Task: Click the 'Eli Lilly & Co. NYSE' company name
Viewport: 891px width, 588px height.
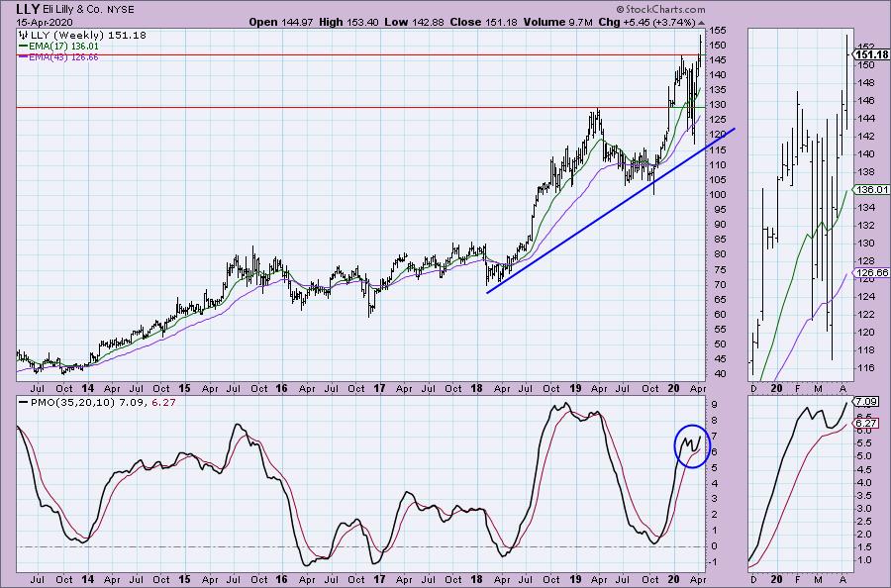Action: click(x=89, y=10)
